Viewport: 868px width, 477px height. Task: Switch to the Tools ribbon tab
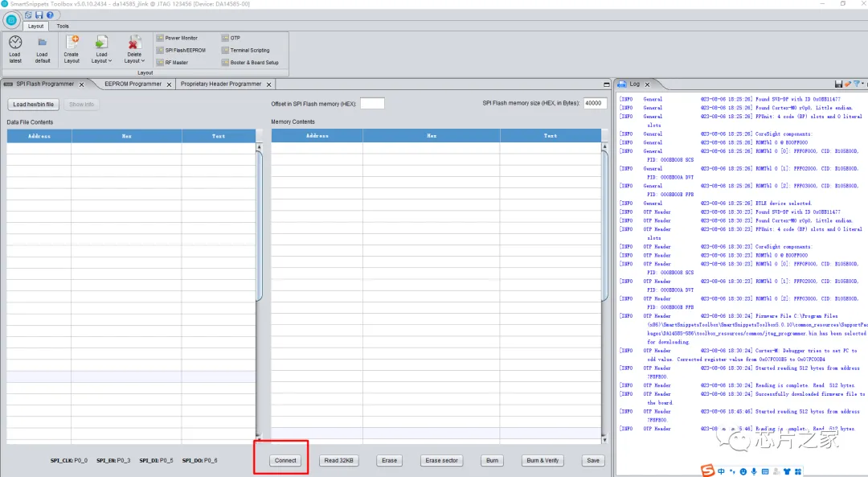[x=63, y=26]
